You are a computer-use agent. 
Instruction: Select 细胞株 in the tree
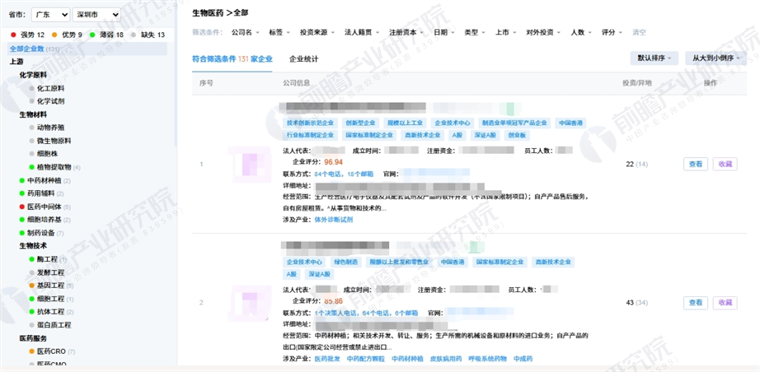click(x=47, y=154)
